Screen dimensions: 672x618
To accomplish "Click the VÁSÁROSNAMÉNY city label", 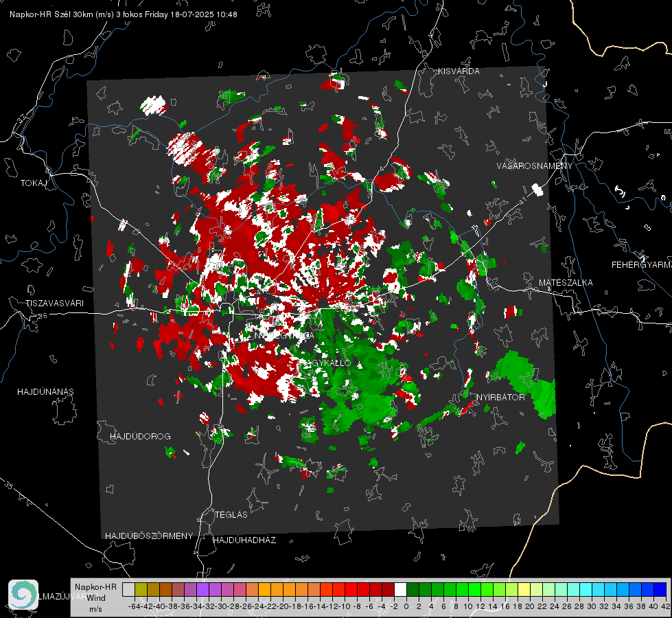I will (x=535, y=166).
